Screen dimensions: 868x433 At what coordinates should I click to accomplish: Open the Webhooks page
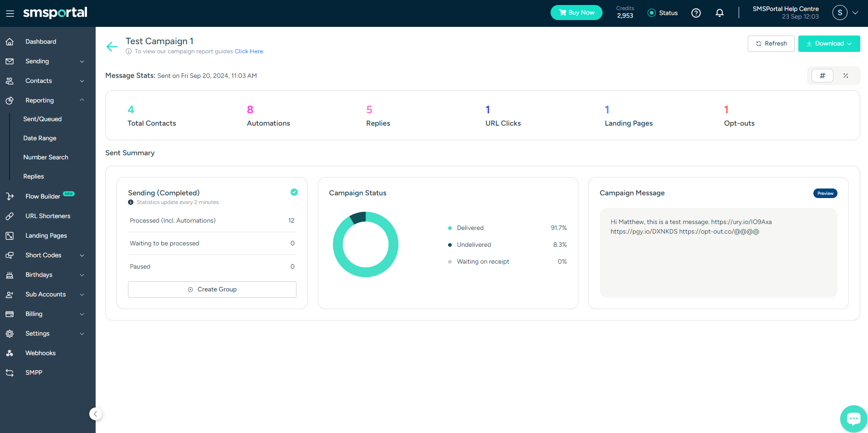[x=41, y=353]
